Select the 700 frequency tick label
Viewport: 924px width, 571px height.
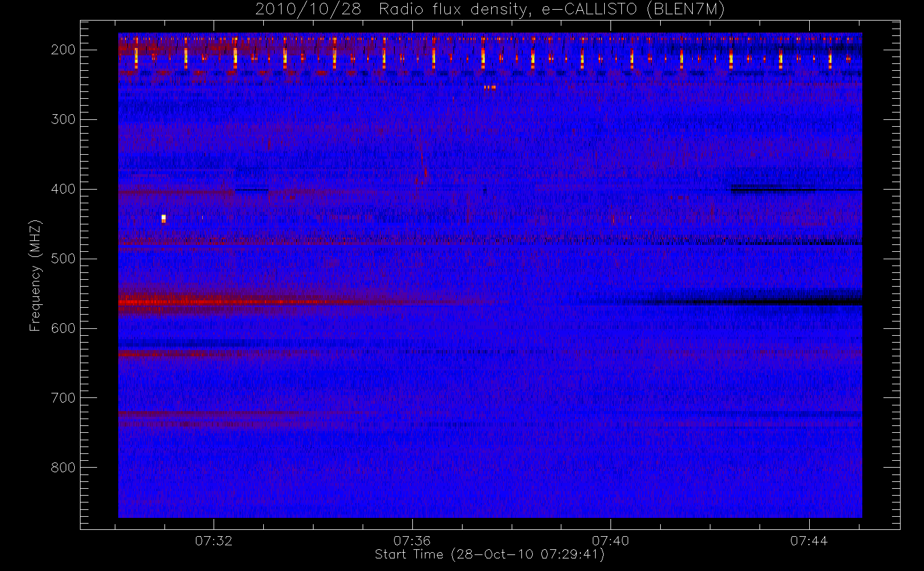pyautogui.click(x=63, y=398)
